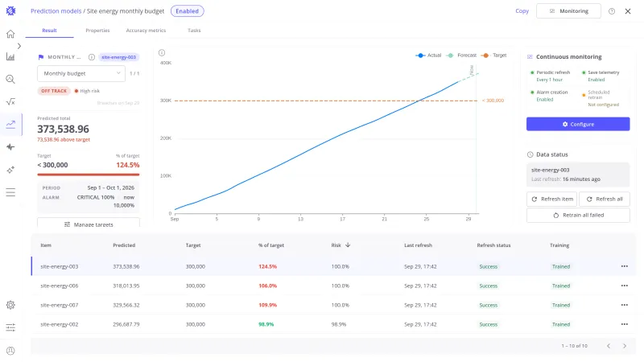Viewport: 644px width, 362px height.
Task: Click the clock icon at Data status
Action: point(530,154)
